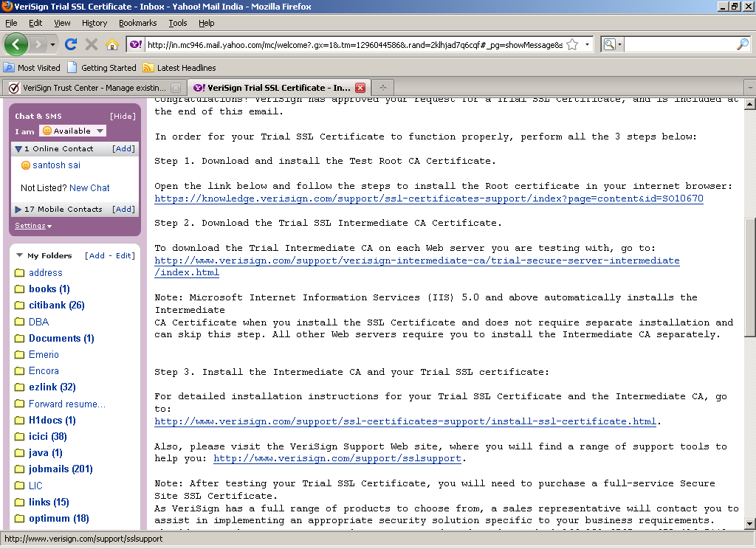This screenshot has width=756, height=549.
Task: Click the Yahoo site identity icon in address bar
Action: [x=136, y=44]
